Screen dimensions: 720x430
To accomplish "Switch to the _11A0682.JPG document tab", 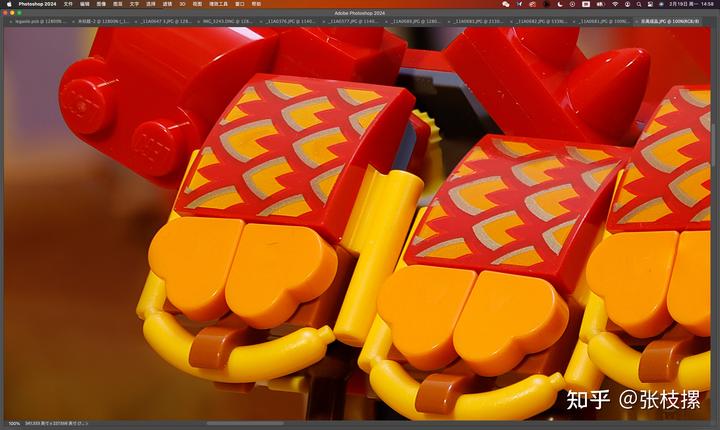I will pyautogui.click(x=540, y=22).
